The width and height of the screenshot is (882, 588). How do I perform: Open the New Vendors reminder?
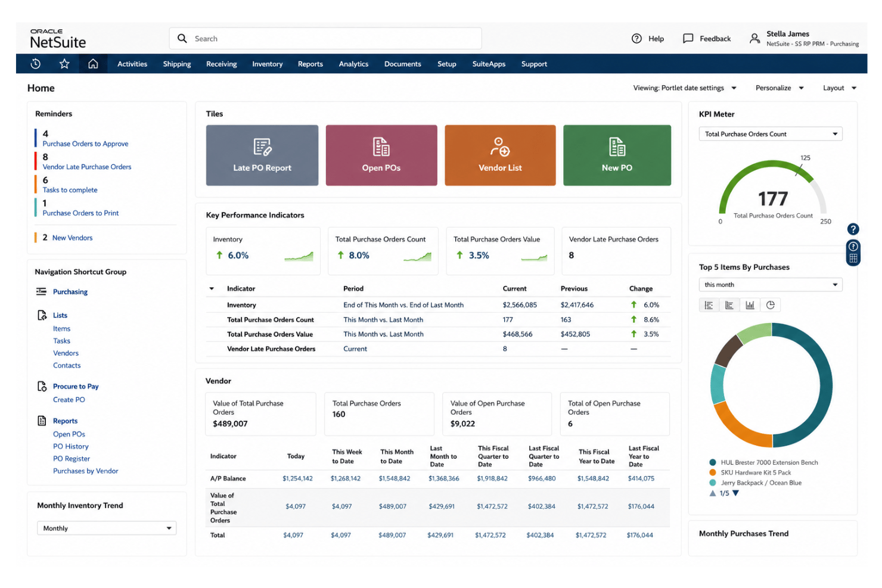(72, 238)
